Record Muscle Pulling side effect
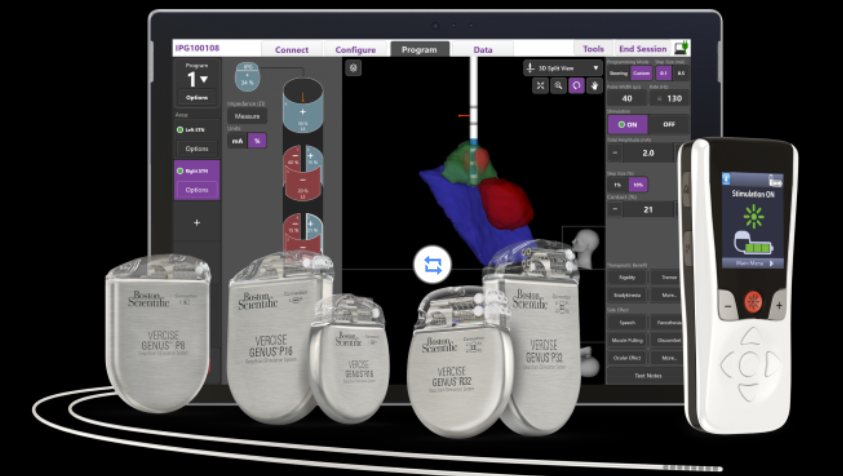 pos(627,340)
